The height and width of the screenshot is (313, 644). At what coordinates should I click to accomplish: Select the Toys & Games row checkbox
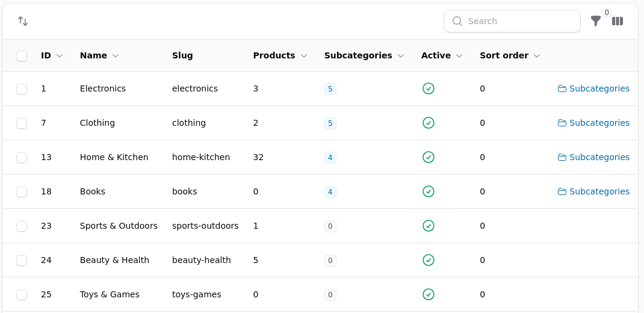coord(22,295)
